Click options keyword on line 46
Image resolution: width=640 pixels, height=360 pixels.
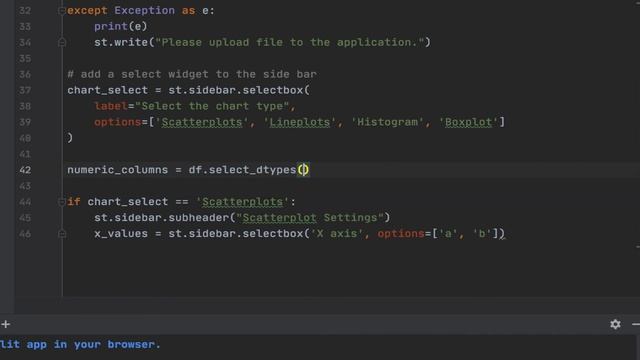coord(401,233)
